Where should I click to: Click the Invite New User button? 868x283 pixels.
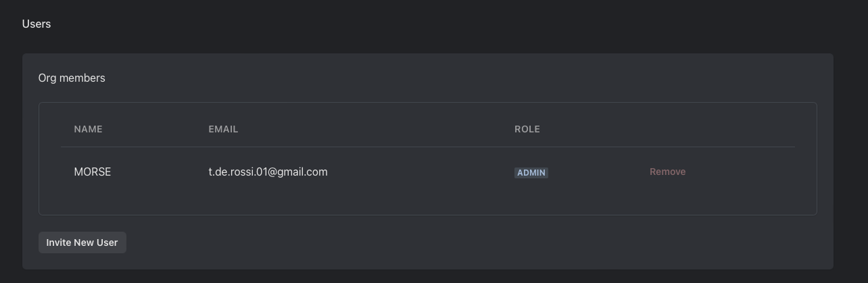[82, 242]
